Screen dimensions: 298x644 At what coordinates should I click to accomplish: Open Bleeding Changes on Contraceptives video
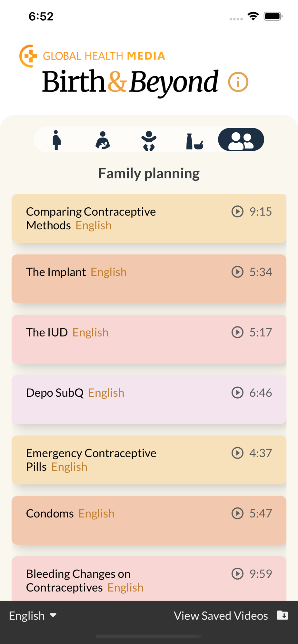point(149,580)
